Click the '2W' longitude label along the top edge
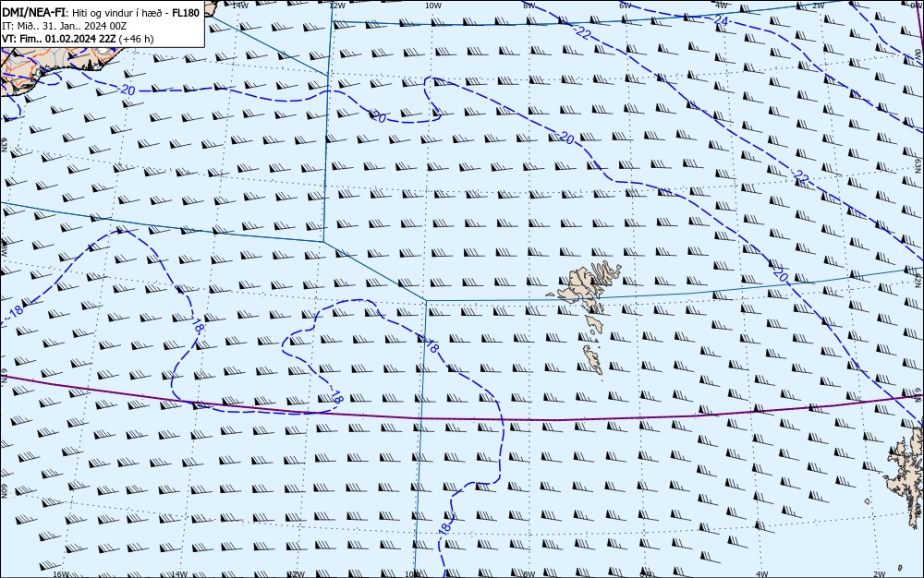The image size is (924, 578). pos(818,5)
